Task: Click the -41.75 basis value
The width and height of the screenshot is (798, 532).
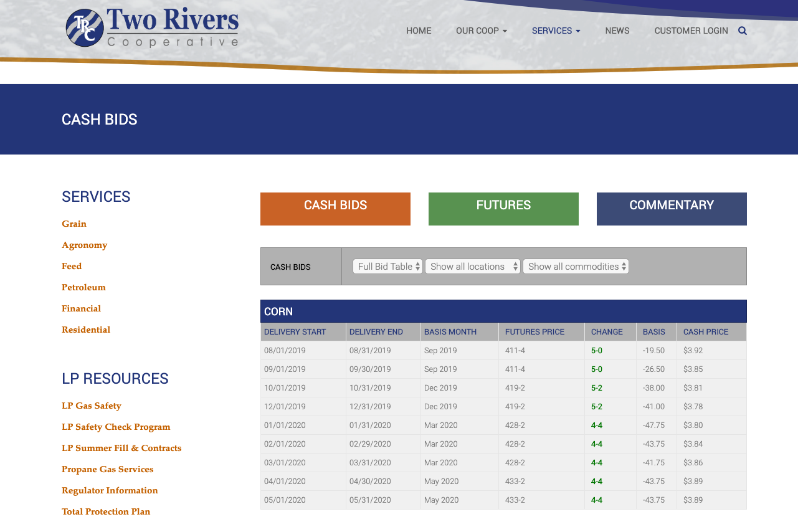Action: click(x=653, y=463)
